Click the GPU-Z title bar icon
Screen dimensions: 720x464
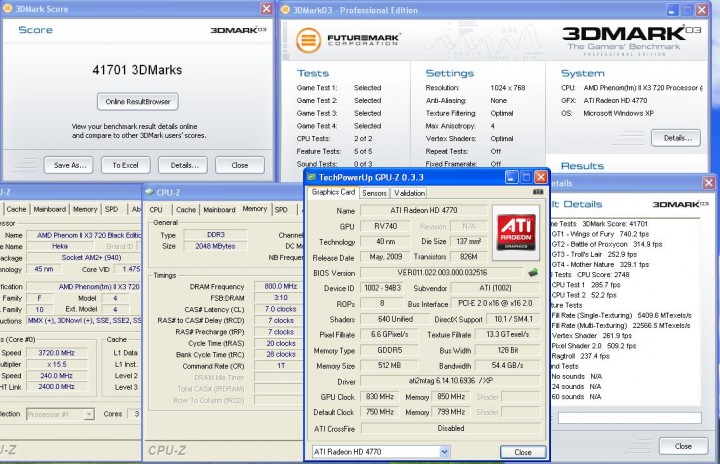click(x=311, y=177)
